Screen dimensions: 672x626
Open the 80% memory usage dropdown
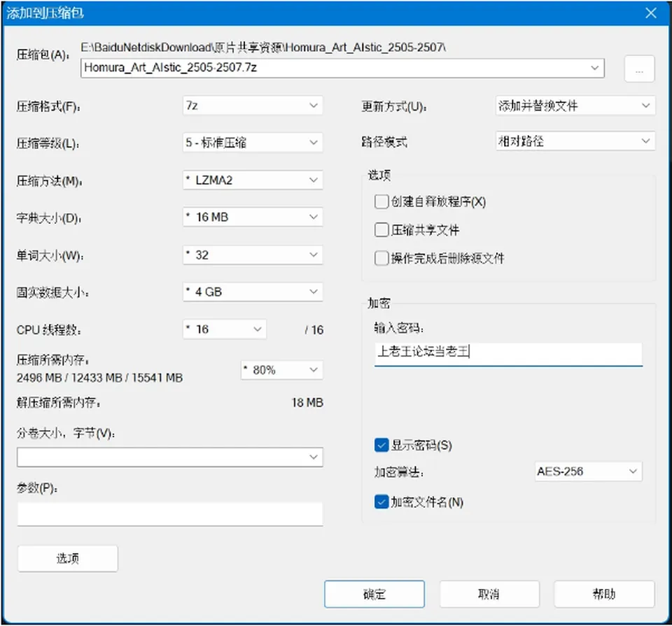click(282, 370)
